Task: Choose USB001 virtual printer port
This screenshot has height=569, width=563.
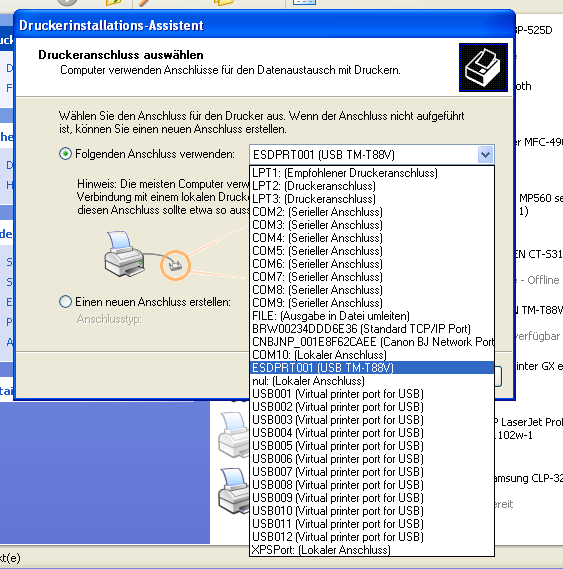Action: (372, 394)
